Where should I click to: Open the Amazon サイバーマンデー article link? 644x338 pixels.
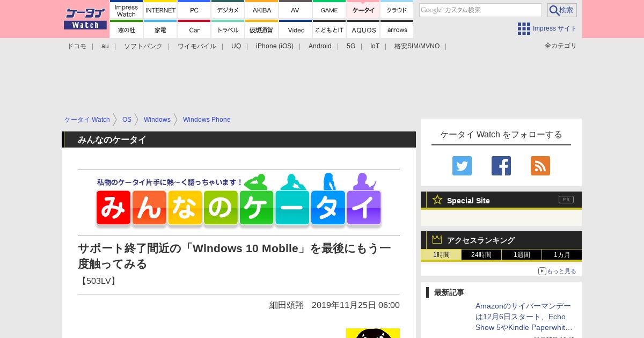(x=524, y=317)
